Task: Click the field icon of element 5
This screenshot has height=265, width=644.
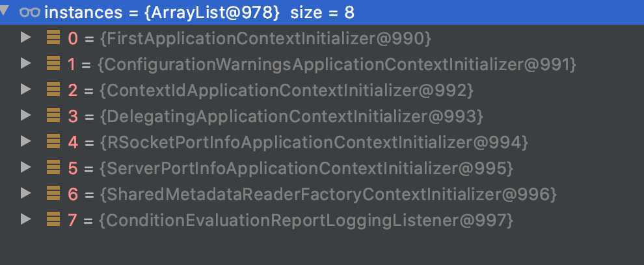Action: 53,168
